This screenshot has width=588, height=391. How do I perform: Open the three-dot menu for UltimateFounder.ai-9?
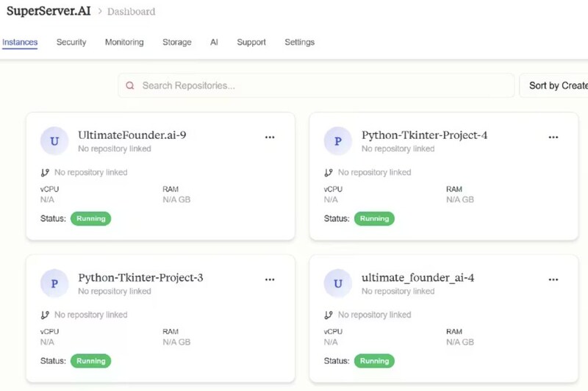(270, 137)
